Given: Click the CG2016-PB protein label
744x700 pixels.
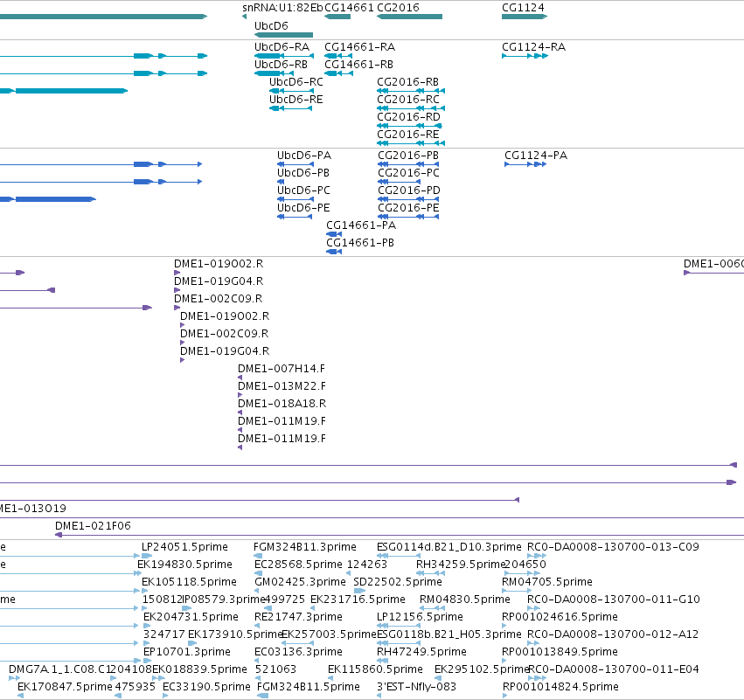Looking at the screenshot, I should pyautogui.click(x=408, y=156).
